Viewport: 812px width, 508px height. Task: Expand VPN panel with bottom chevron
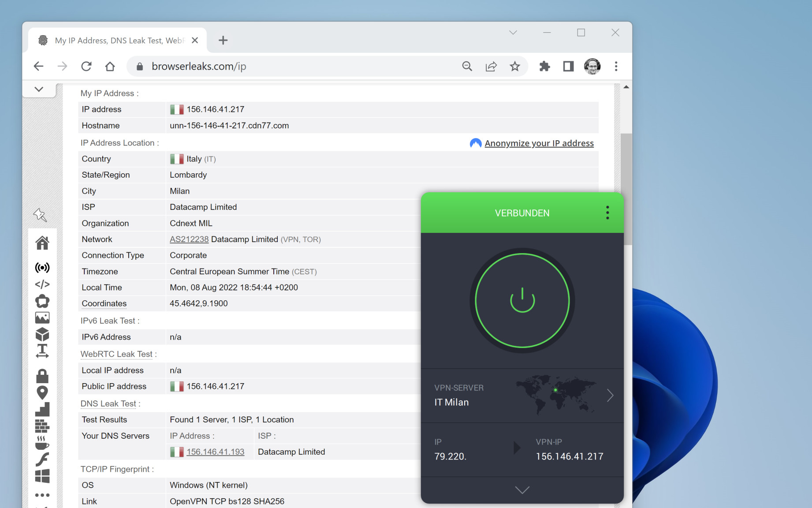(x=522, y=490)
